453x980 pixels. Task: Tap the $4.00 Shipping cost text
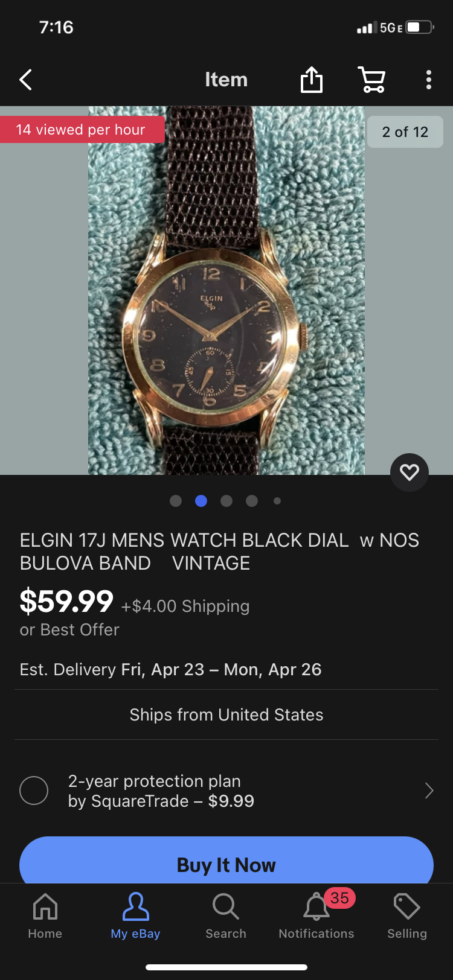[185, 606]
